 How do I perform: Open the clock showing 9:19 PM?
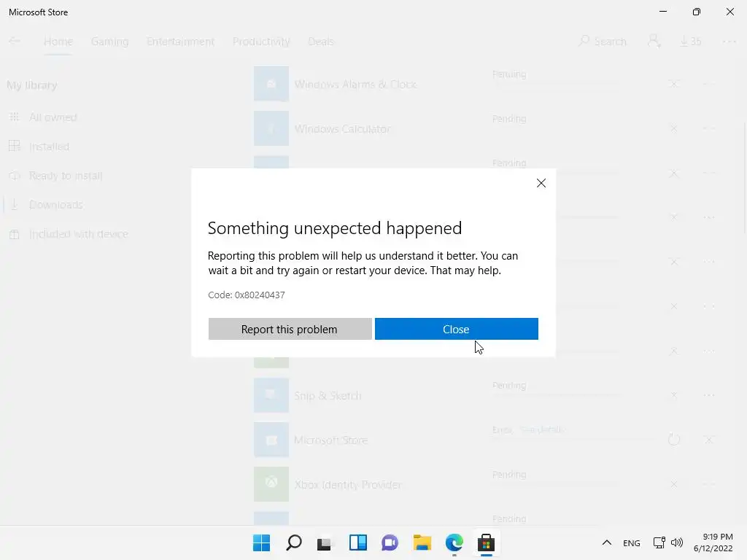pos(713,542)
